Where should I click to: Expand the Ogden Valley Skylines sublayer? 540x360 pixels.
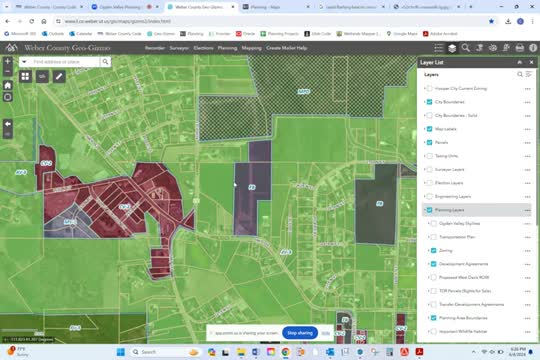(428, 224)
